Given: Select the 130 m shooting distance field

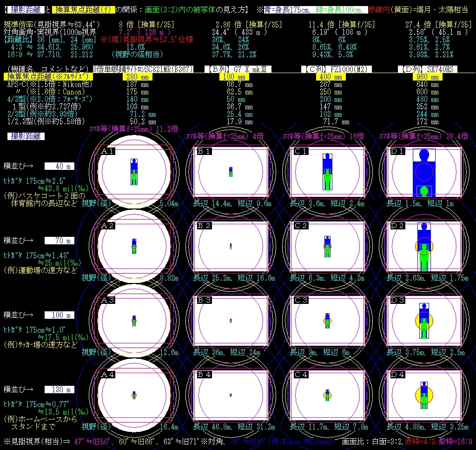Looking at the screenshot, I should click(x=59, y=390).
